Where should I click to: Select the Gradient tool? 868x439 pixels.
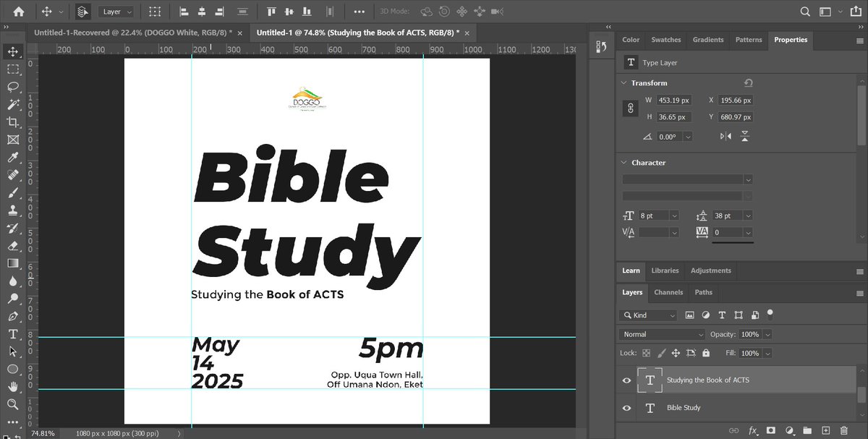tap(13, 264)
